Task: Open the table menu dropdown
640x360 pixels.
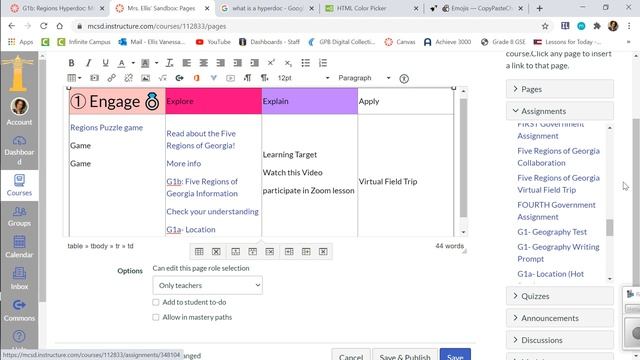Action: click(74, 78)
